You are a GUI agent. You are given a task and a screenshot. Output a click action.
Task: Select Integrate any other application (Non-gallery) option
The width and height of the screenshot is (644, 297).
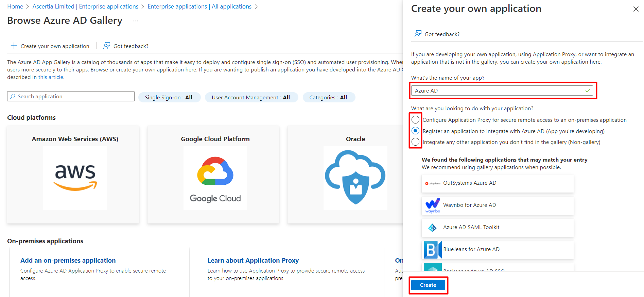(x=415, y=142)
